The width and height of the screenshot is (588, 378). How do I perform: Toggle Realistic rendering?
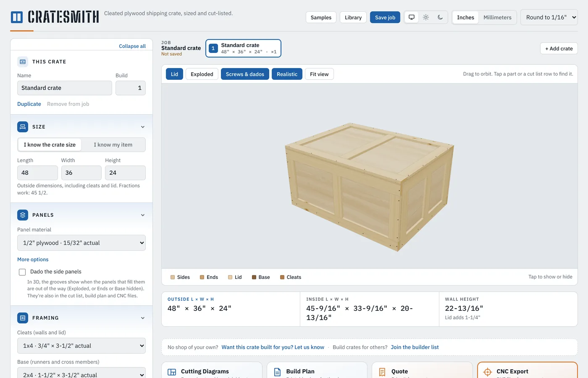pyautogui.click(x=287, y=74)
